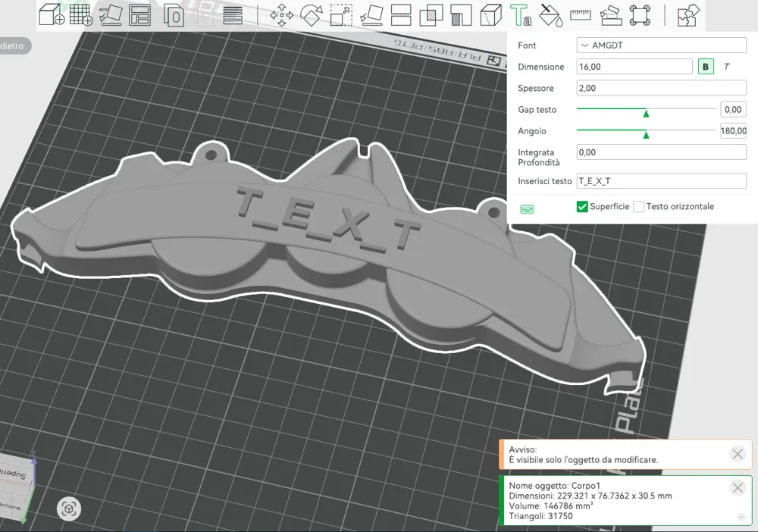
Task: Close the Avviso notification
Action: 738,454
